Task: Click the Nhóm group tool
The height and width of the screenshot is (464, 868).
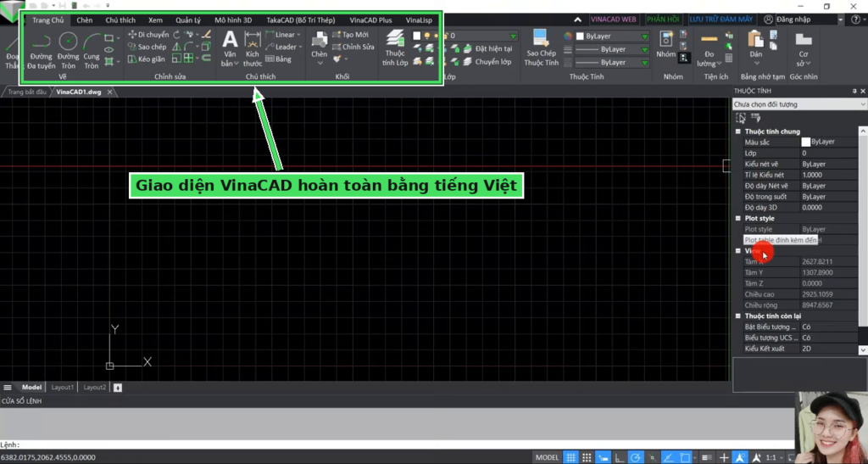Action: (x=666, y=46)
